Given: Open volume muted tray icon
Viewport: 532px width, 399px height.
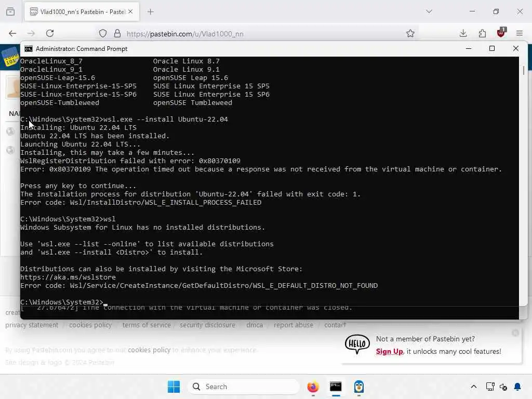Looking at the screenshot, I should pos(503,387).
